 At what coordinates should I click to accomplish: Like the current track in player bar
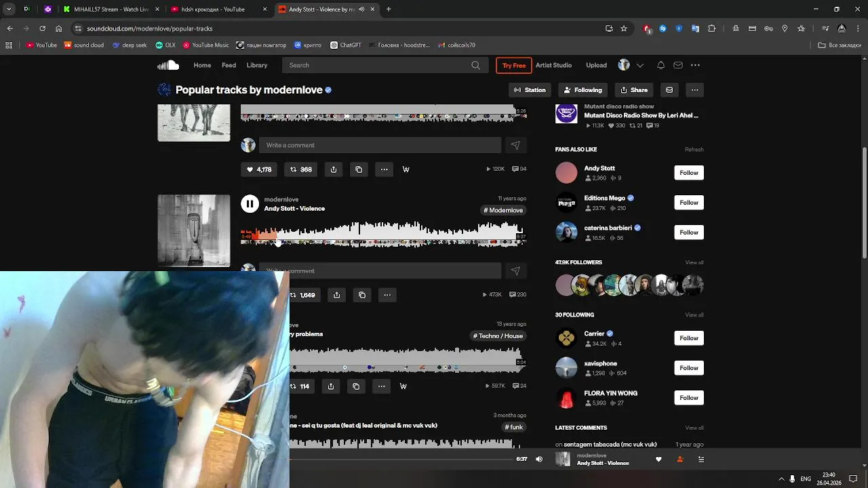point(658,459)
